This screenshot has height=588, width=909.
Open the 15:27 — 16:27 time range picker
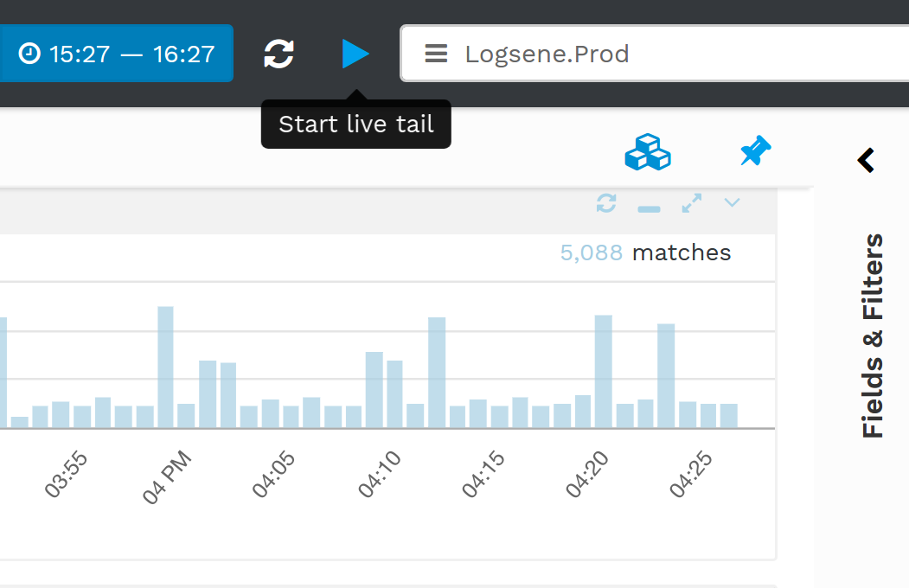[116, 54]
